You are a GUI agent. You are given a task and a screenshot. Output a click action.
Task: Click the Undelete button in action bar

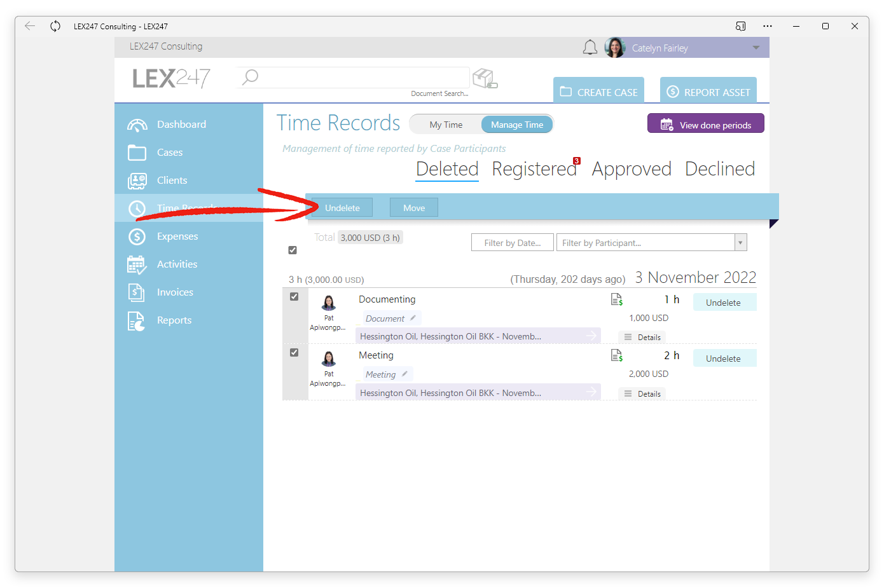tap(342, 208)
